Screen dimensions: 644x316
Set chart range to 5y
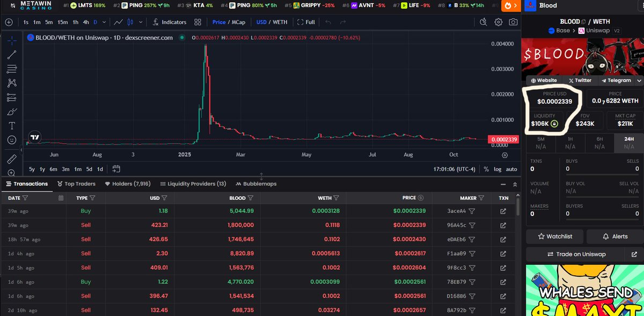32,169
